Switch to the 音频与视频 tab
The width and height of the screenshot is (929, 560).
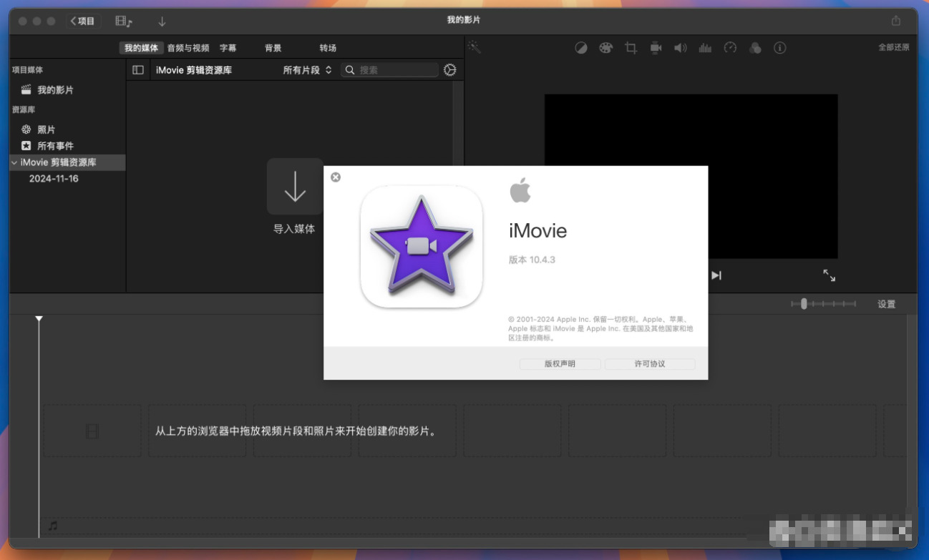[x=188, y=48]
